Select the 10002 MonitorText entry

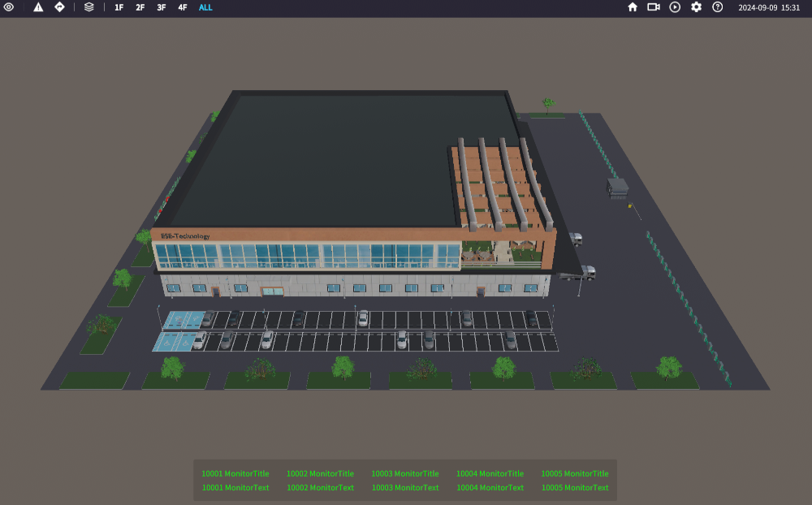[x=320, y=488]
